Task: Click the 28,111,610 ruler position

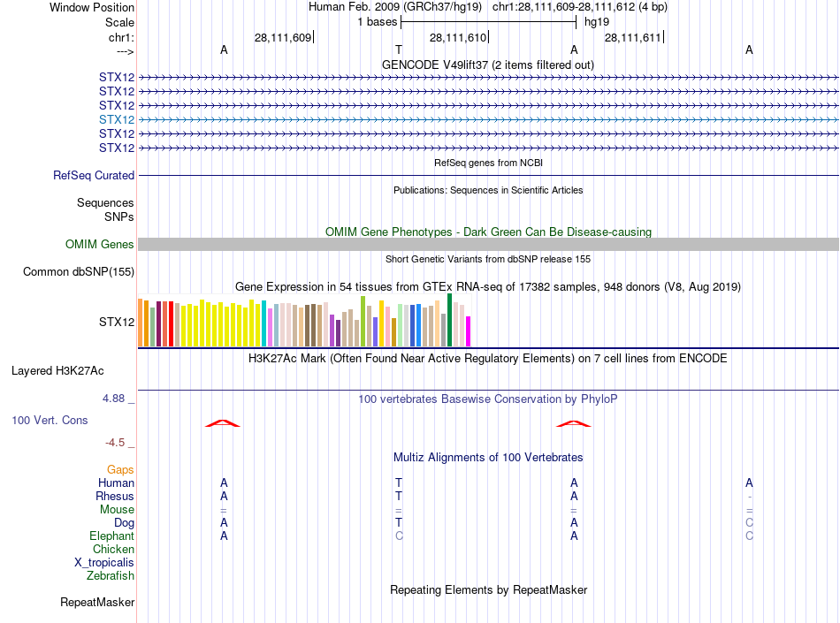Action: 458,37
